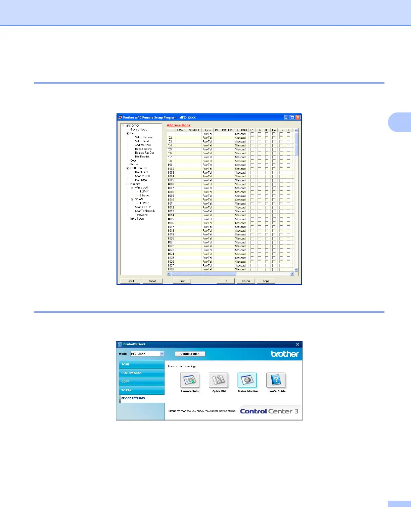Image resolution: width=411 pixels, height=532 pixels.
Task: Check G2 for entry #020
Action: pyautogui.click(x=260, y=238)
